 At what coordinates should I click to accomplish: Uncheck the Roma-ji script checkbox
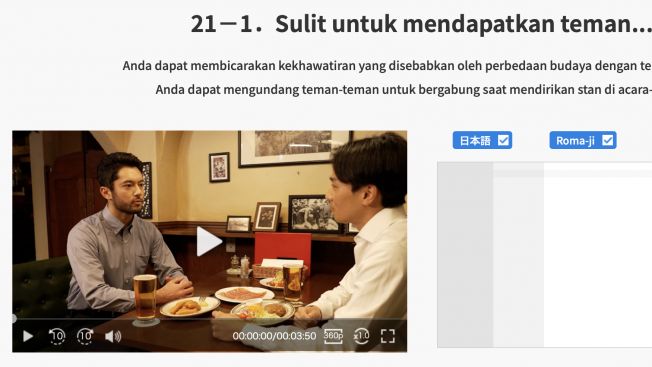click(x=608, y=140)
